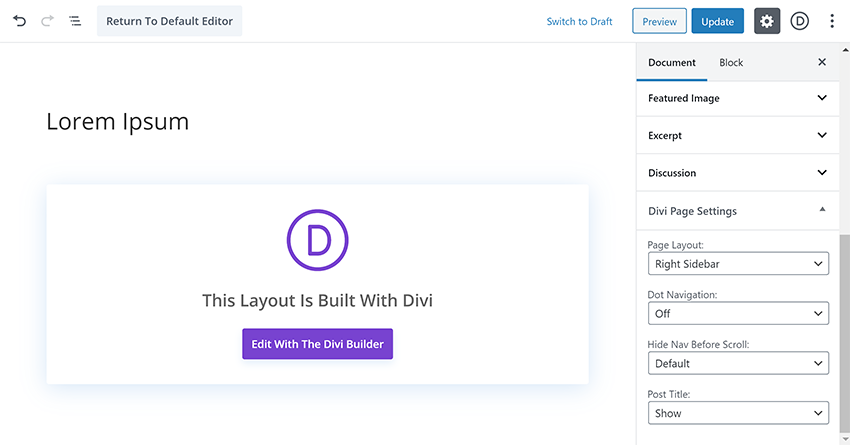Expand the Featured Image panel

point(738,98)
